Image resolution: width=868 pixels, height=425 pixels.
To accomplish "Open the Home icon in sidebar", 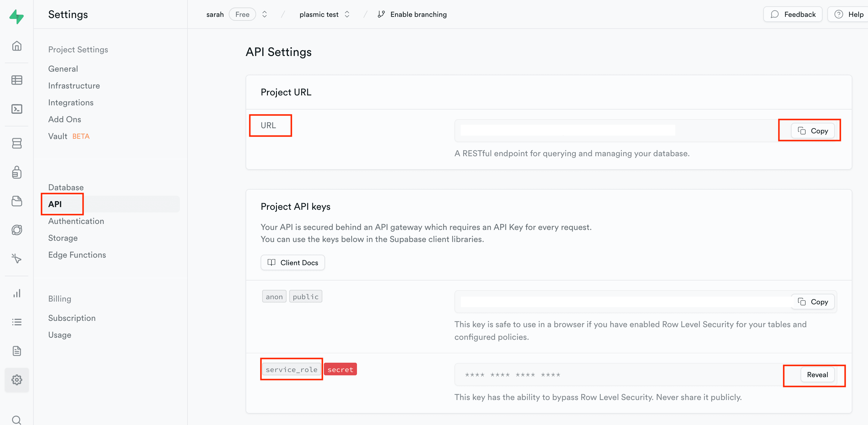I will (x=17, y=46).
